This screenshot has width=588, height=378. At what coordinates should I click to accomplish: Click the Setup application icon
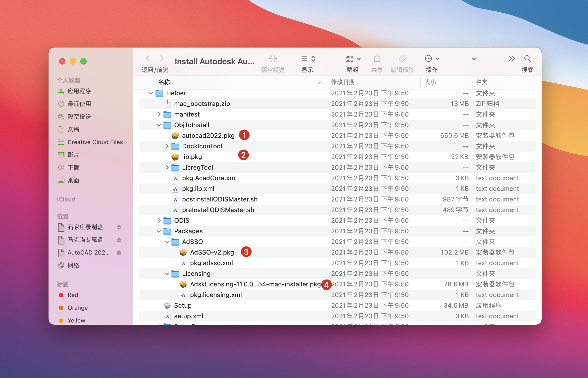pyautogui.click(x=167, y=305)
